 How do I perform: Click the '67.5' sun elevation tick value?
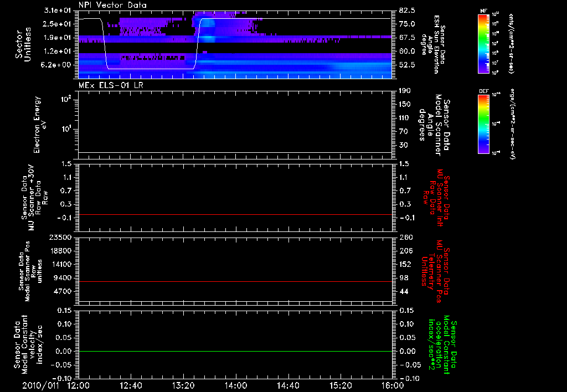tap(407, 38)
